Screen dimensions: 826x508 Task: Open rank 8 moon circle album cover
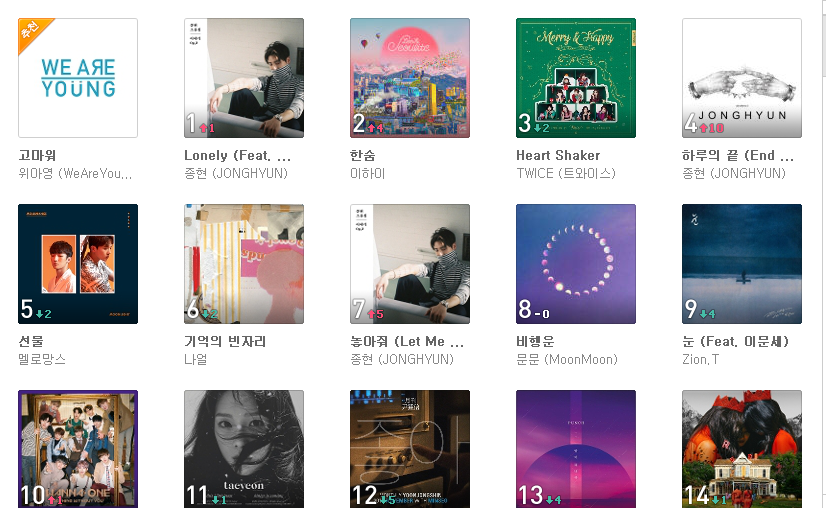[x=576, y=264]
